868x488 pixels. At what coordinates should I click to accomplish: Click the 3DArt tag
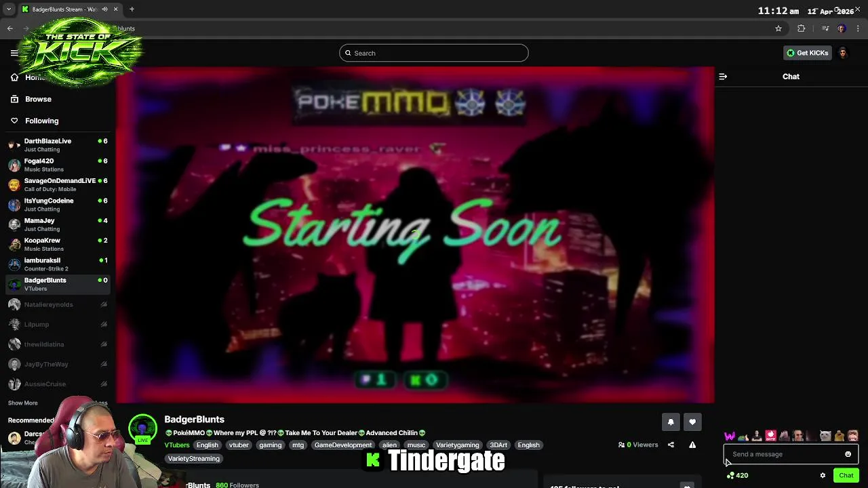(498, 445)
